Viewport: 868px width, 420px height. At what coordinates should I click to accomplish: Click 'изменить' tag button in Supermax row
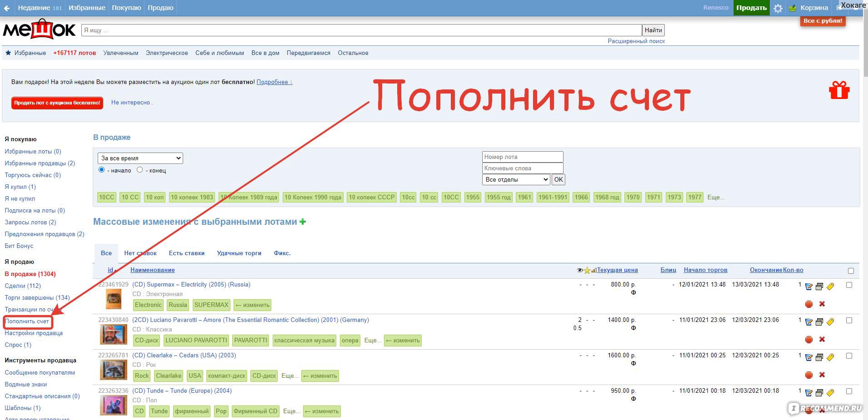pyautogui.click(x=252, y=305)
